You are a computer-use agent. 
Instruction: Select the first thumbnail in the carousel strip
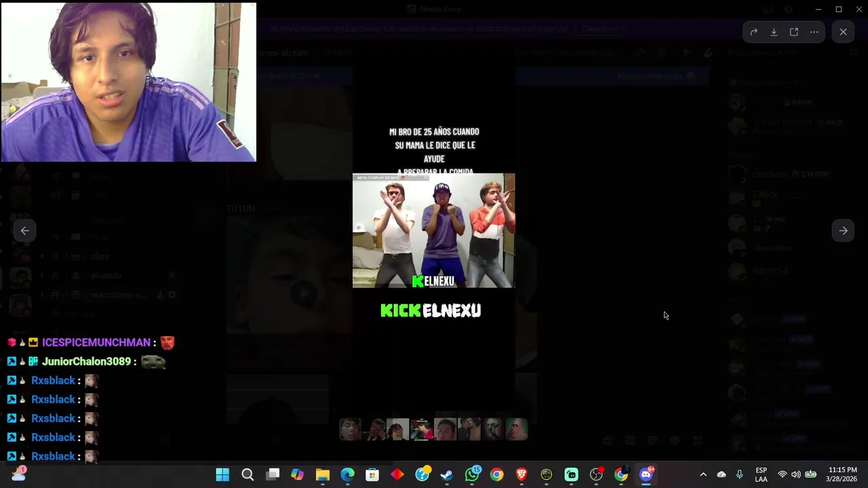[x=350, y=430]
